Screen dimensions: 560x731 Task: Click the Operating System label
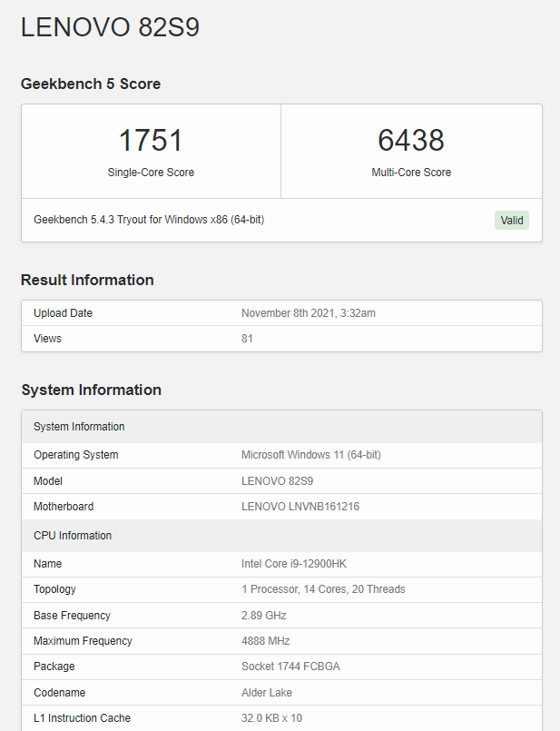click(76, 455)
